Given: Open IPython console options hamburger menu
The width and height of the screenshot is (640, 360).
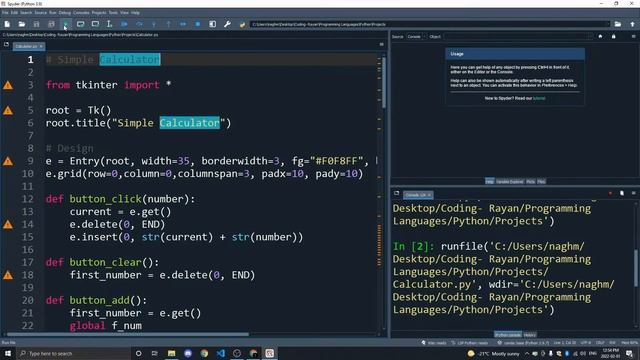Looking at the screenshot, I should click(x=633, y=193).
